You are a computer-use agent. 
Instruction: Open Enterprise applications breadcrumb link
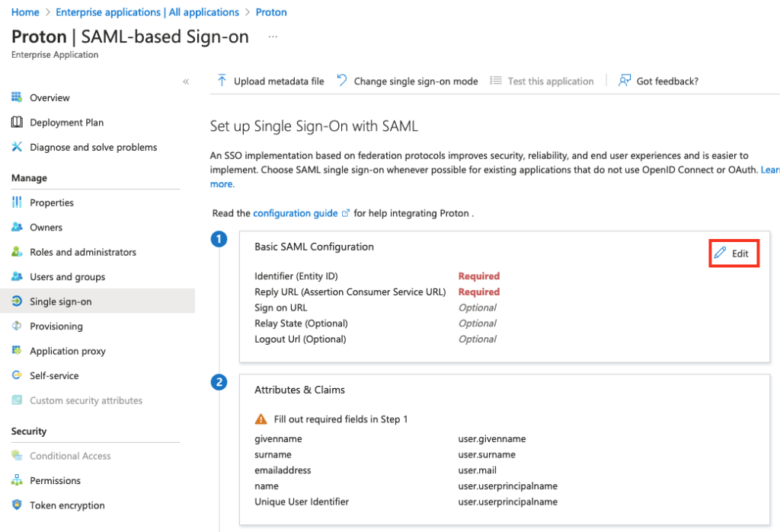[x=147, y=12]
